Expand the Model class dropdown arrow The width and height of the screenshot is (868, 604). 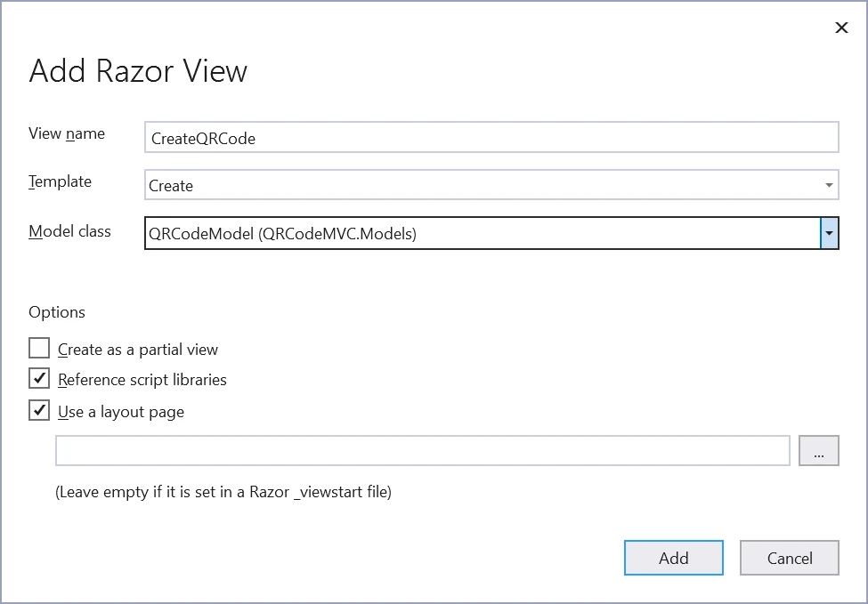point(829,234)
